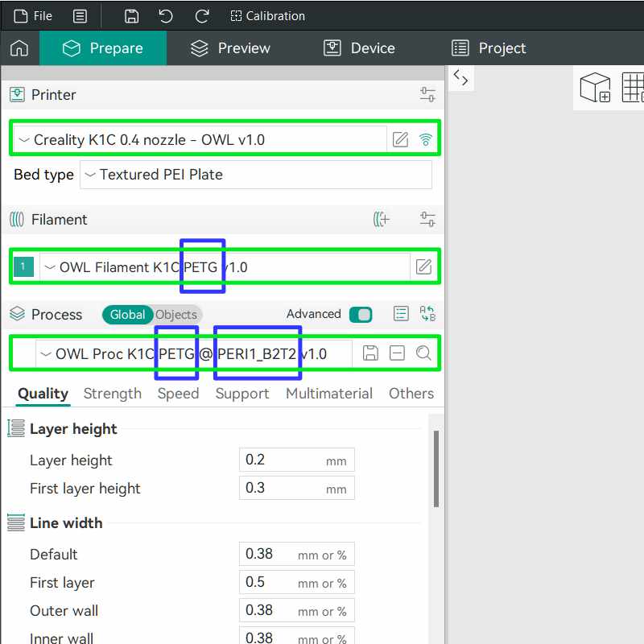Expand the Bed type dropdown
Image resolution: width=644 pixels, height=644 pixels.
(x=255, y=175)
